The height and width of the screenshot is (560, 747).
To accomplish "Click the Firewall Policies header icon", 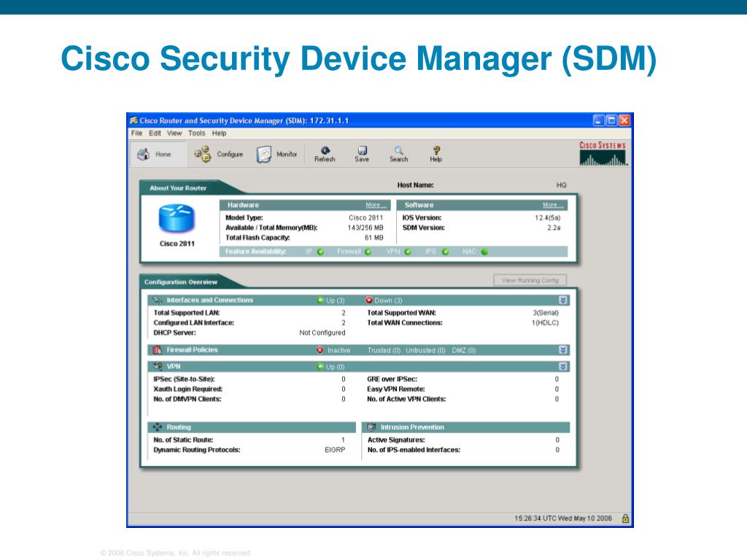I will click(158, 350).
